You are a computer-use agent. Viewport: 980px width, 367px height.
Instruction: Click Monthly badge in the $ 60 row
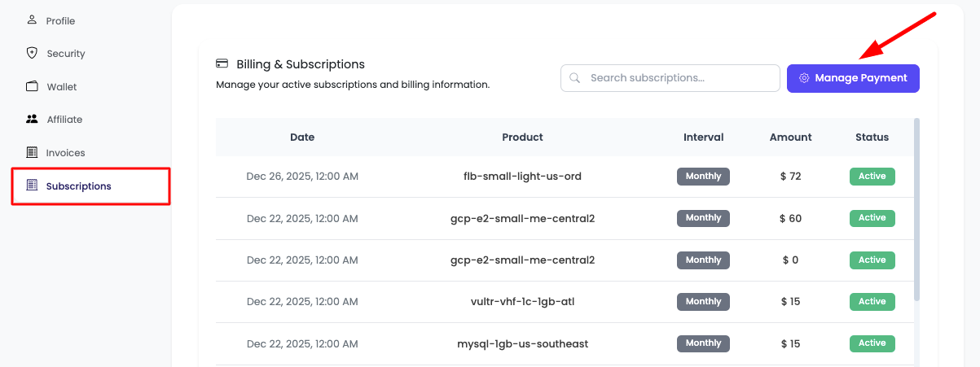click(x=703, y=218)
